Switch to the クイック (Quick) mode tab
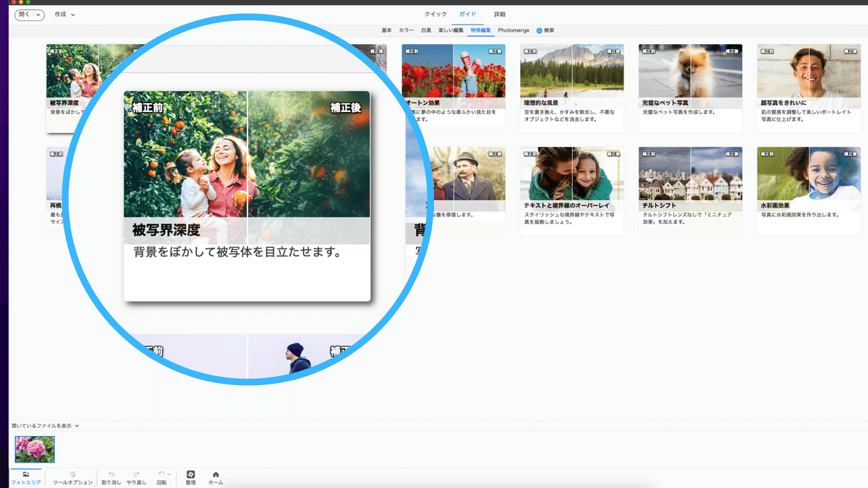Image resolution: width=868 pixels, height=488 pixels. click(x=435, y=14)
